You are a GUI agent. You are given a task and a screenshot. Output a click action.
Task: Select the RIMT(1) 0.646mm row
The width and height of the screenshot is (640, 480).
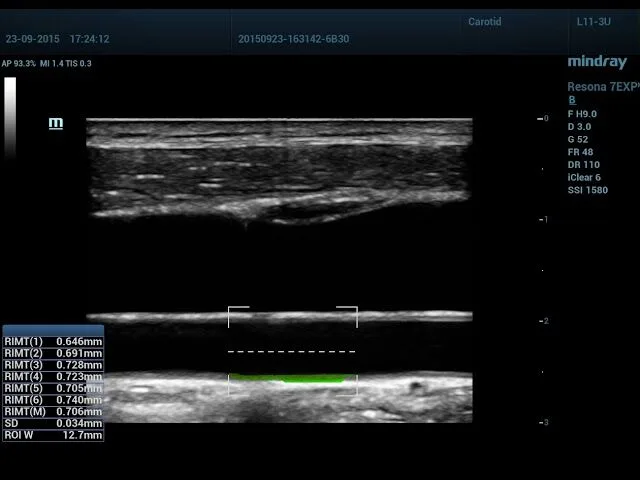[53, 341]
